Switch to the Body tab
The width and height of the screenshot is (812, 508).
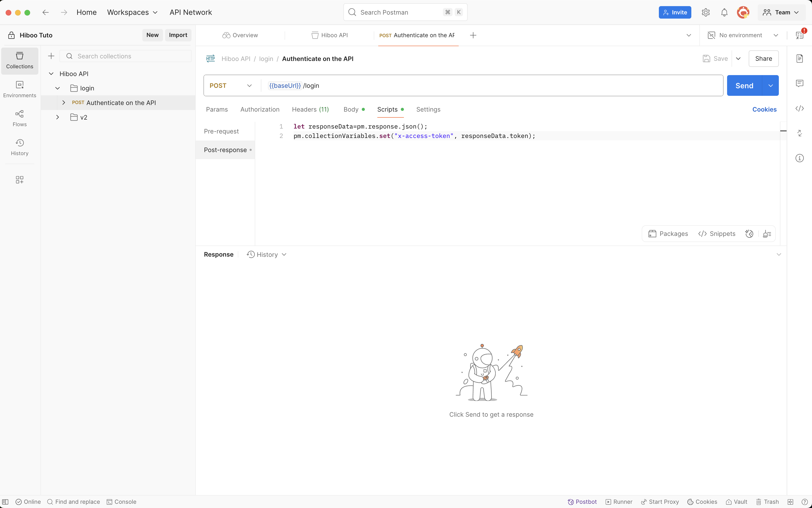coord(354,109)
